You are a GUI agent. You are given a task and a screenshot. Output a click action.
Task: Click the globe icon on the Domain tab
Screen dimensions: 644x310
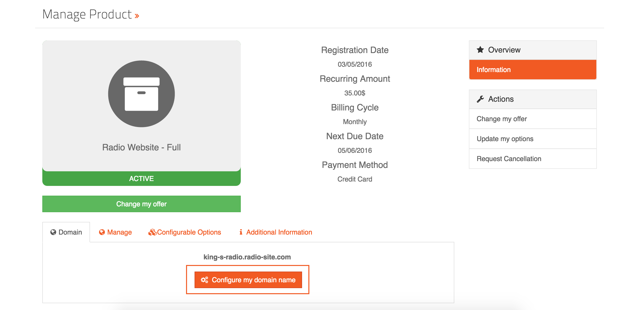53,232
